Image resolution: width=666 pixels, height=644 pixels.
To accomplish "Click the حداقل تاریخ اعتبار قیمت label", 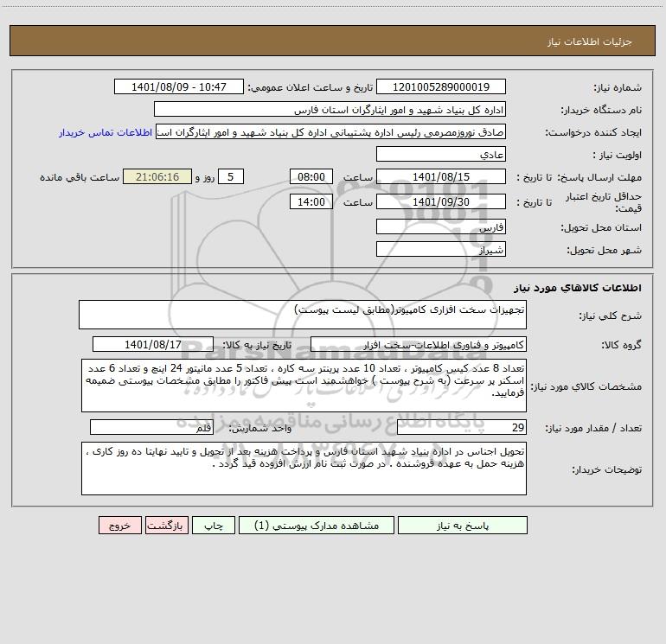I will pyautogui.click(x=604, y=202).
